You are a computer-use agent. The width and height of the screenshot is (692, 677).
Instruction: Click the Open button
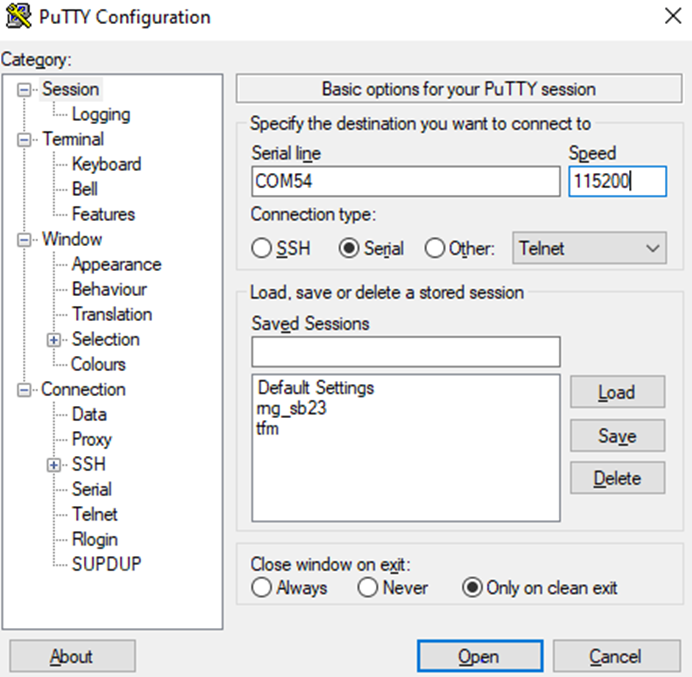pos(480,656)
